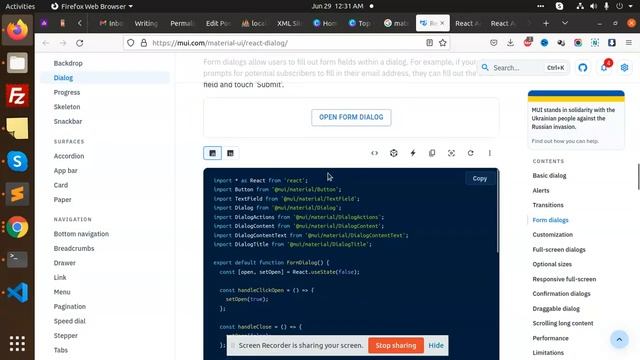Viewport: 640px width, 360px height.
Task: Click the red extension icon with badge
Action: (528, 42)
